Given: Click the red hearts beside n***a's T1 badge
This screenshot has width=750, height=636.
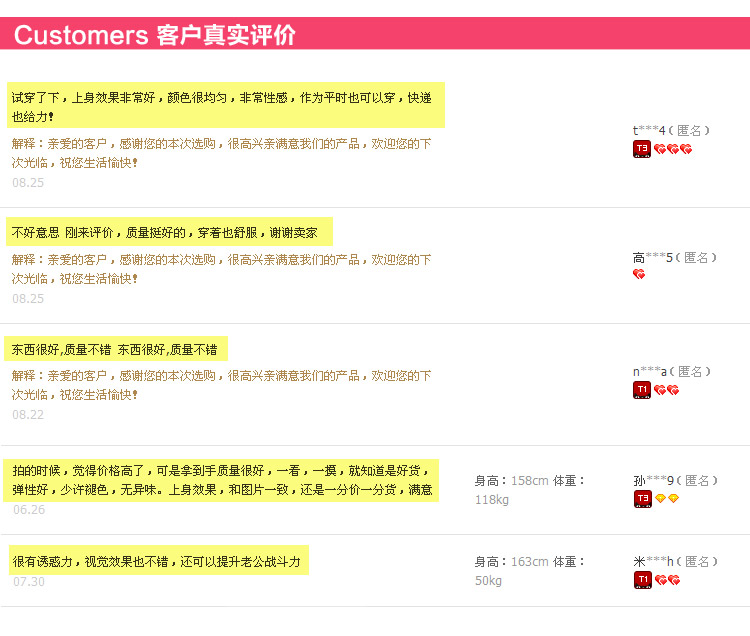Looking at the screenshot, I should coord(667,390).
